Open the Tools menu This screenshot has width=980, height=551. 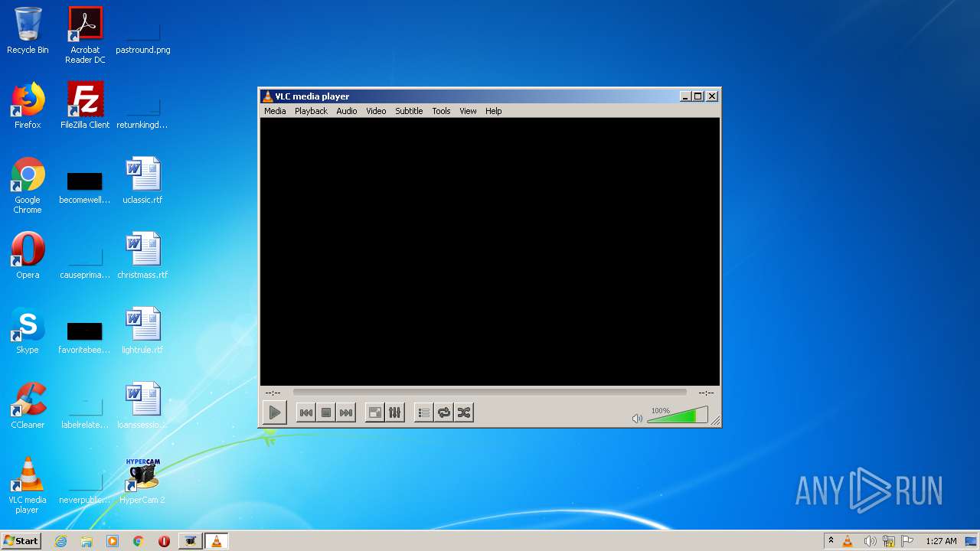(441, 111)
